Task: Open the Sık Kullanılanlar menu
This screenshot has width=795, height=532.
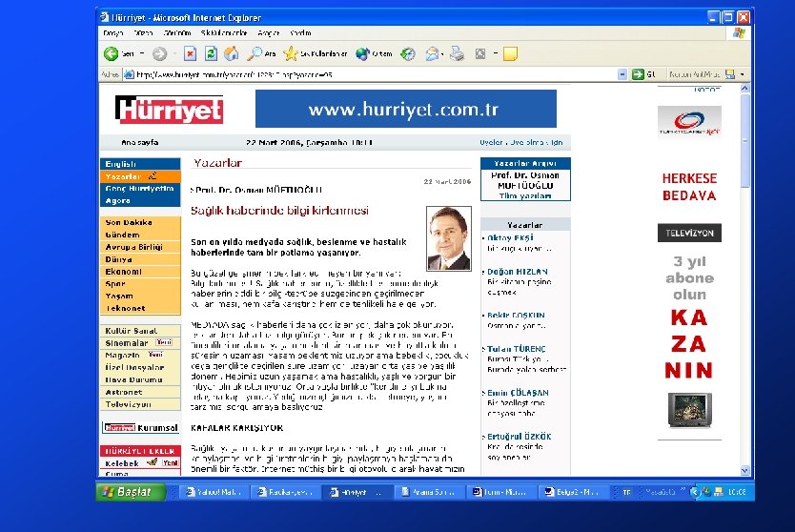Action: pos(224,33)
